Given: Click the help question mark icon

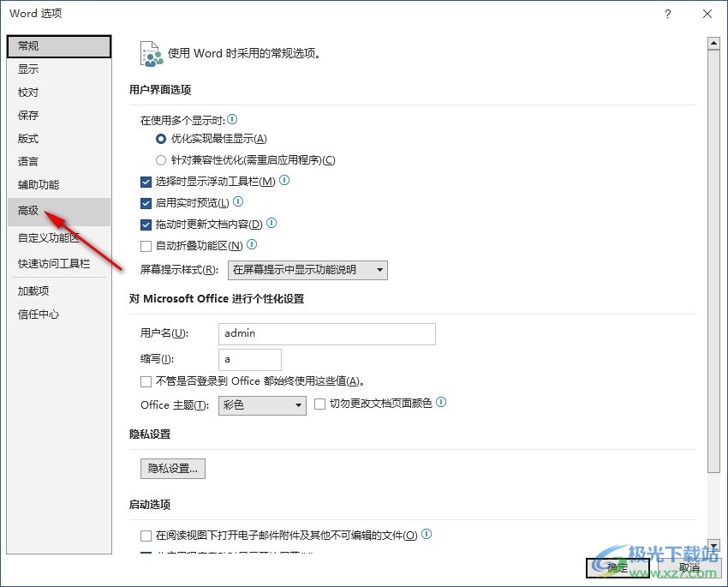Looking at the screenshot, I should coord(668,14).
